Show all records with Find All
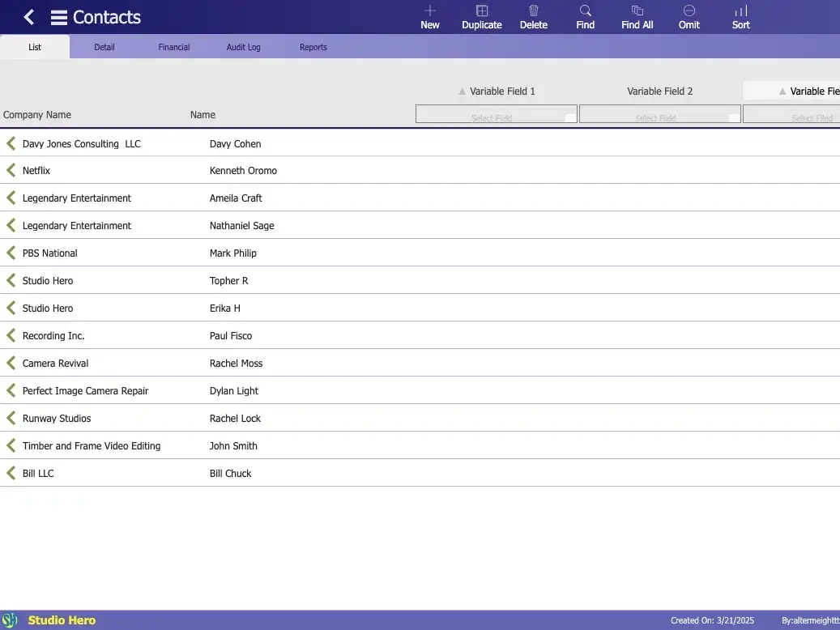The width and height of the screenshot is (840, 630). (637, 18)
